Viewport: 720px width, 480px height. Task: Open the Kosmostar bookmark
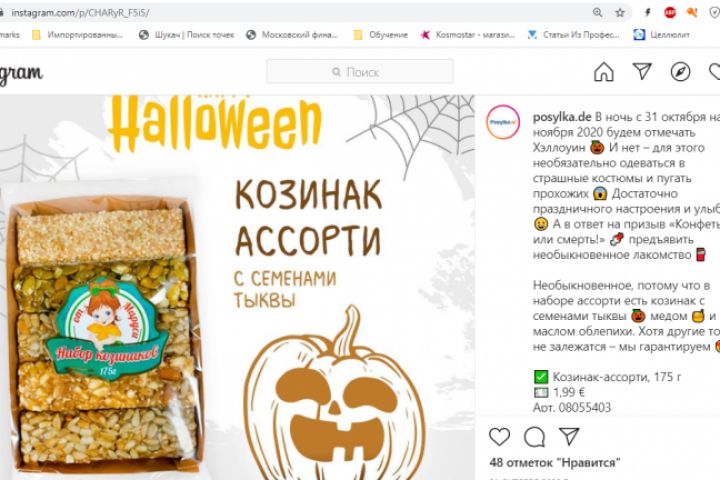(468, 35)
